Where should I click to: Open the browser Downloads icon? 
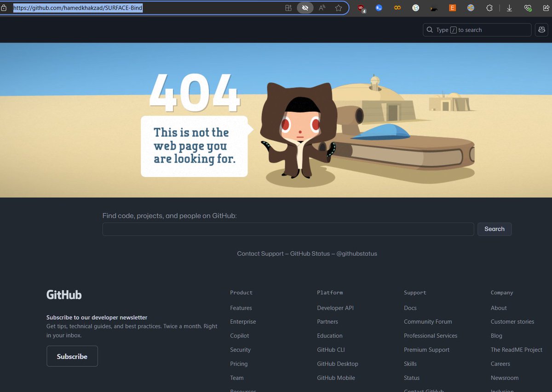(509, 8)
